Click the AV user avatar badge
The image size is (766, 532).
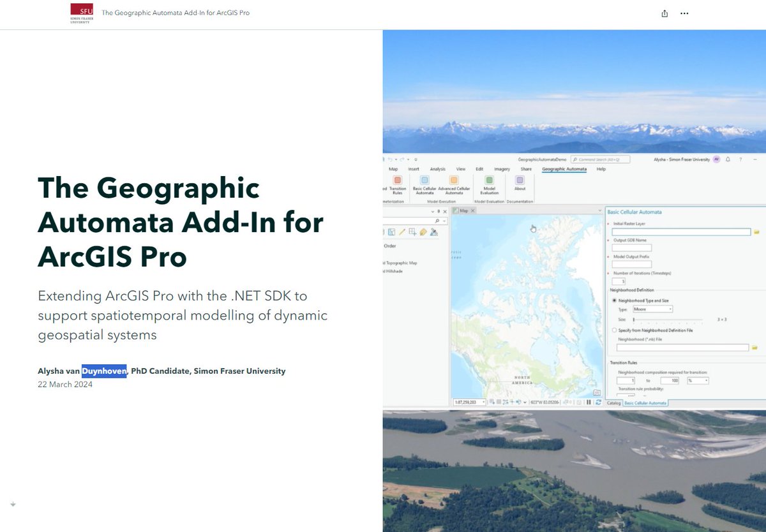(716, 159)
